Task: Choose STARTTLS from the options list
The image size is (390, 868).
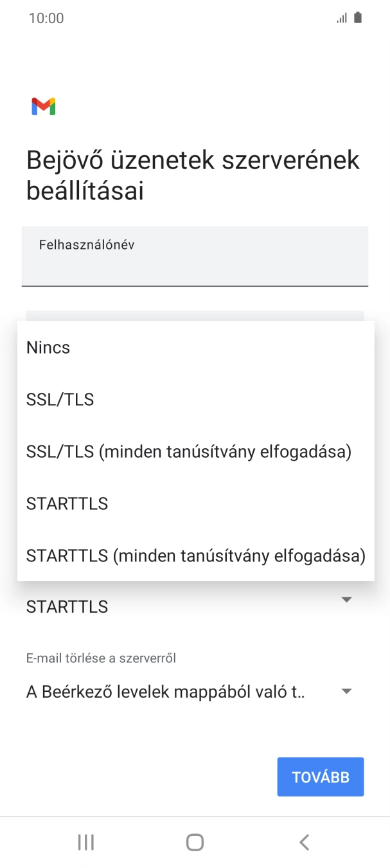Action: [x=67, y=503]
